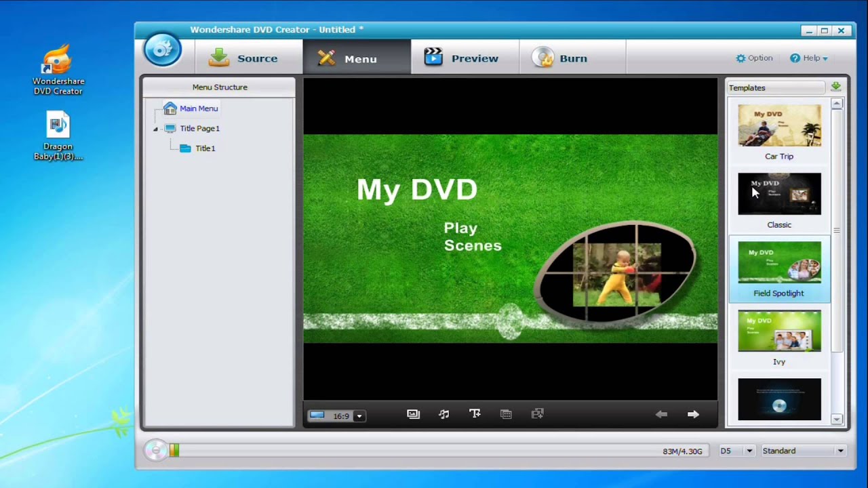Open the Menu tab
Image resolution: width=868 pixels, height=488 pixels.
[357, 57]
